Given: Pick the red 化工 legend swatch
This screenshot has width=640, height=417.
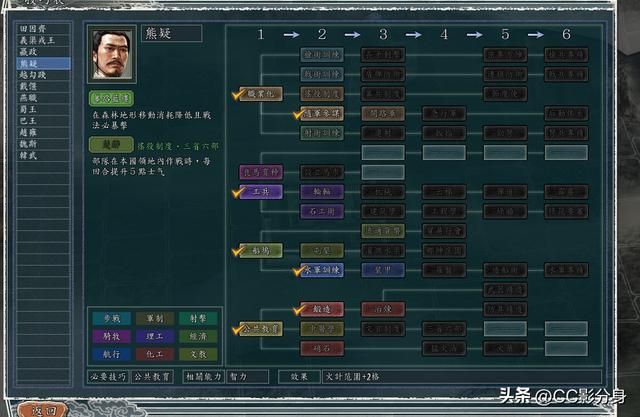Looking at the screenshot, I should [x=155, y=354].
